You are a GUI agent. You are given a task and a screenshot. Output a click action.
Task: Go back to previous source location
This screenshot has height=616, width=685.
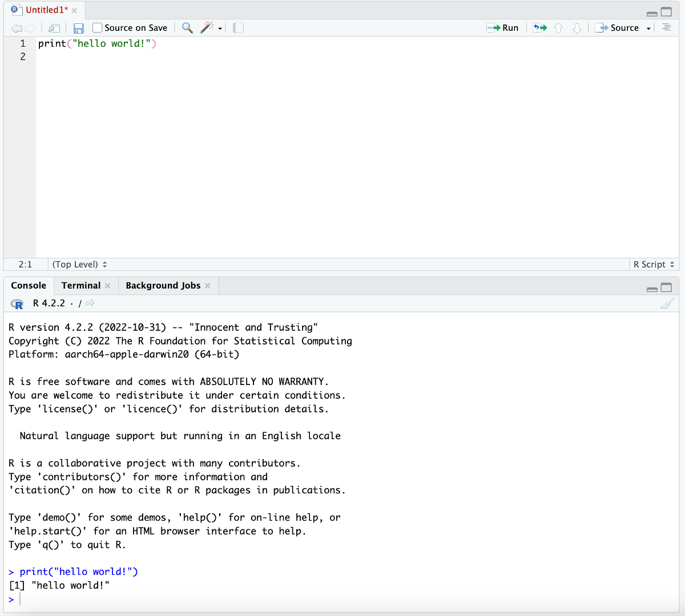(17, 28)
